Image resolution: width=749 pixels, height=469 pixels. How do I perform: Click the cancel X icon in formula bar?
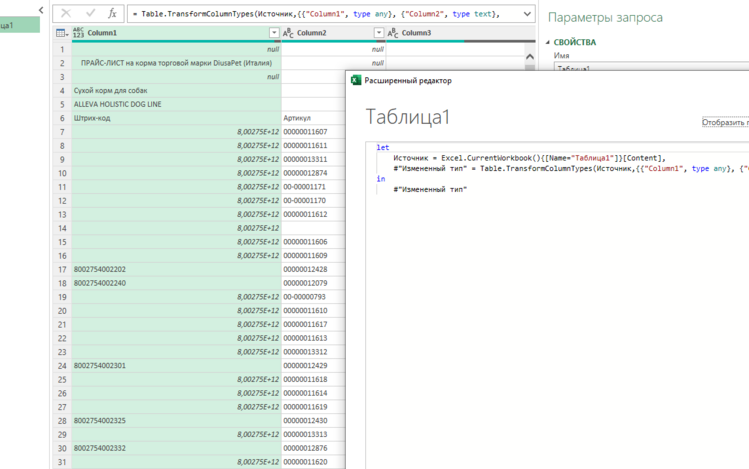click(x=66, y=14)
